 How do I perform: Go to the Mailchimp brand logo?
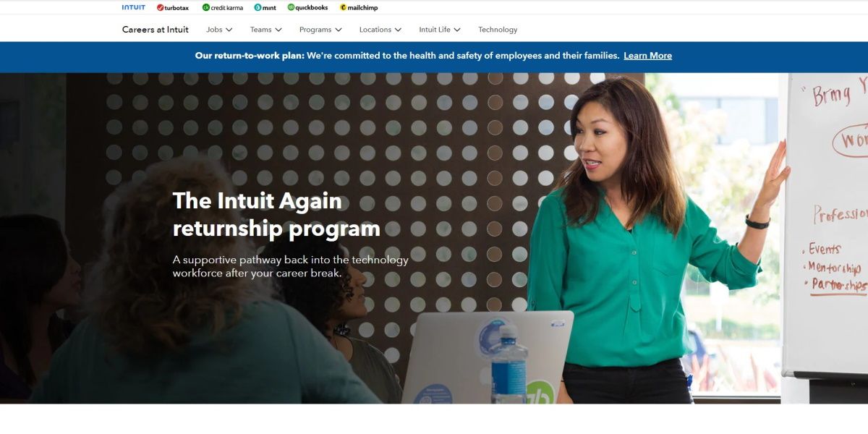(359, 7)
